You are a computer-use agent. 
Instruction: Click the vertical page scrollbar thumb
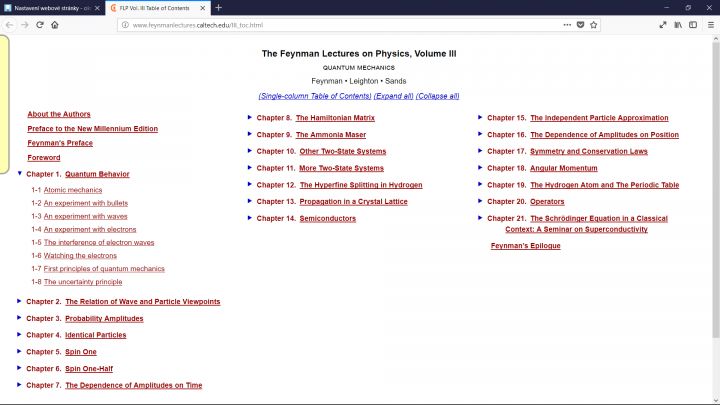click(716, 191)
